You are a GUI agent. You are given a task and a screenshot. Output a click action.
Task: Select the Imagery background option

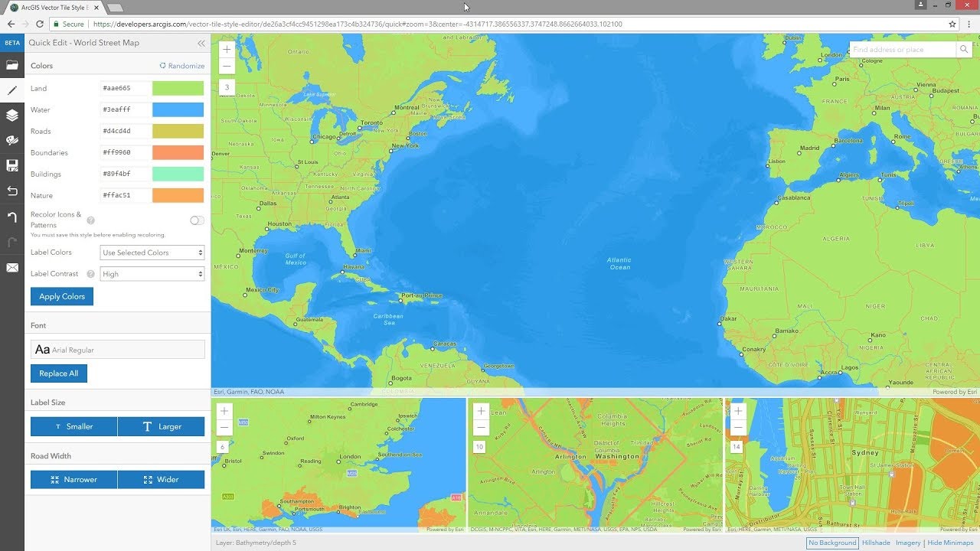pyautogui.click(x=908, y=543)
